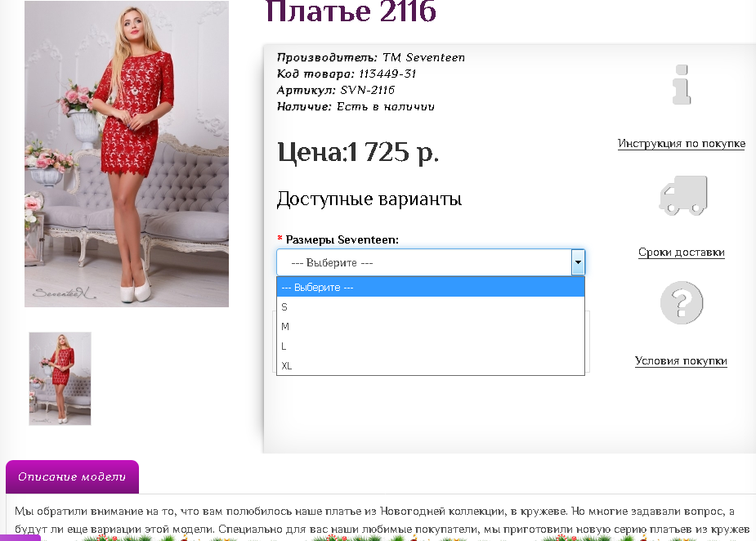
Task: Expand the size selection dropdown arrow
Action: (579, 262)
